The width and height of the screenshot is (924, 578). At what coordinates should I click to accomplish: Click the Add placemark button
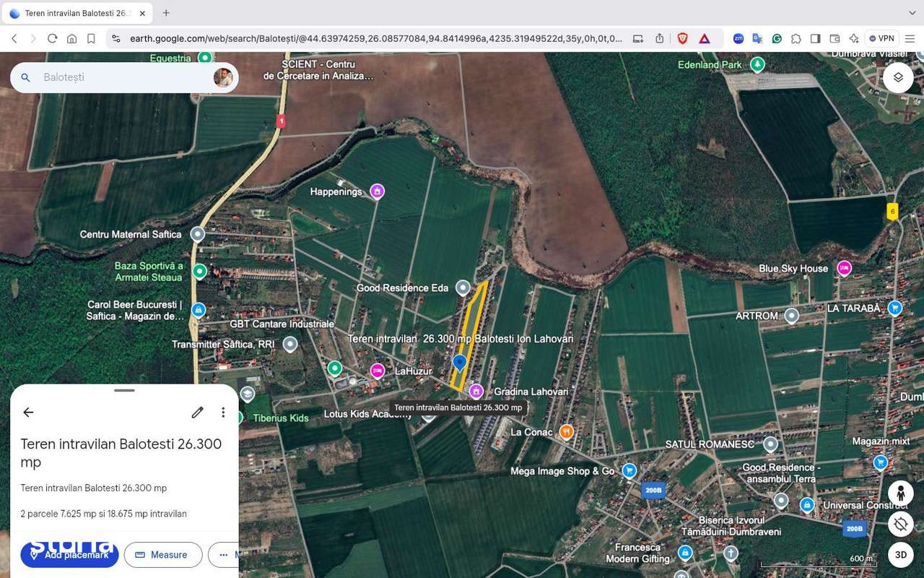click(69, 555)
